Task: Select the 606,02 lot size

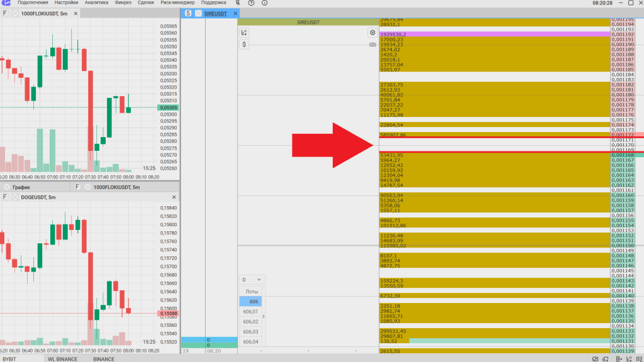Action: 251,321
